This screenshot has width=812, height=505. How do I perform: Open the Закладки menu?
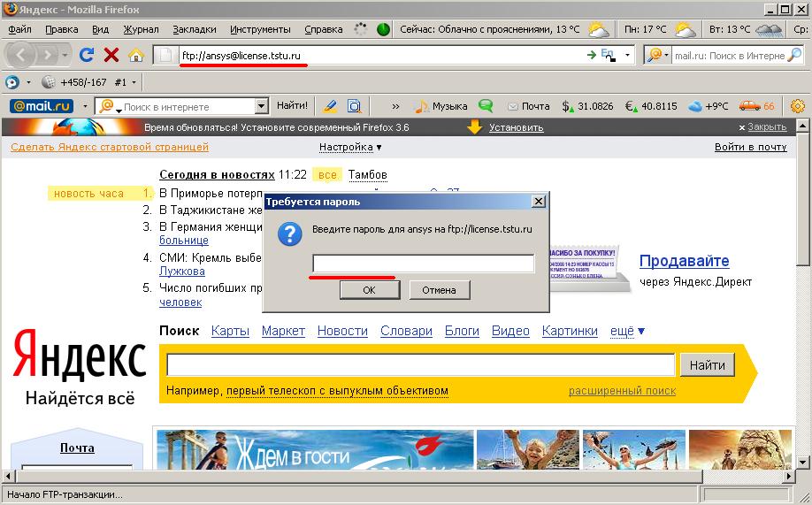[x=195, y=29]
